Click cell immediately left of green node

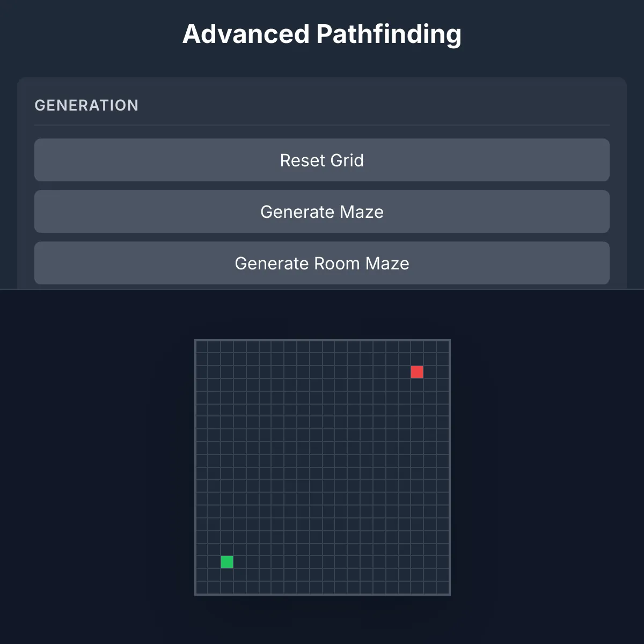214,562
